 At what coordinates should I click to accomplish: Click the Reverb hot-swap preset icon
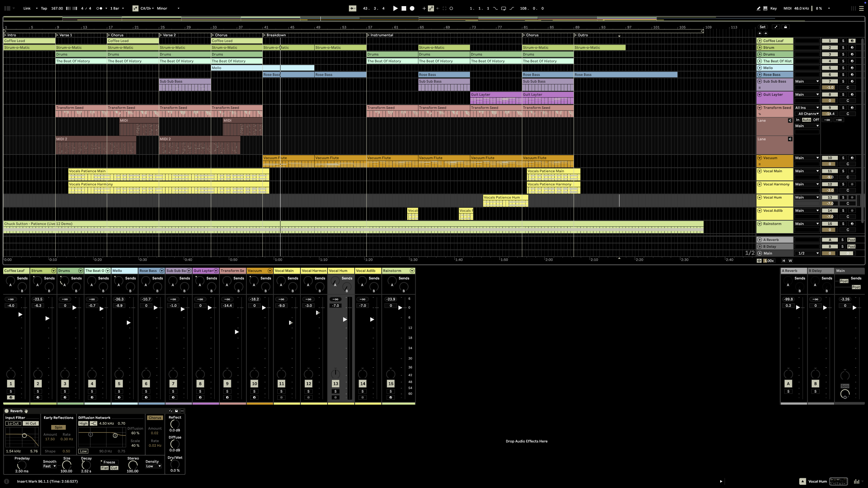171,411
